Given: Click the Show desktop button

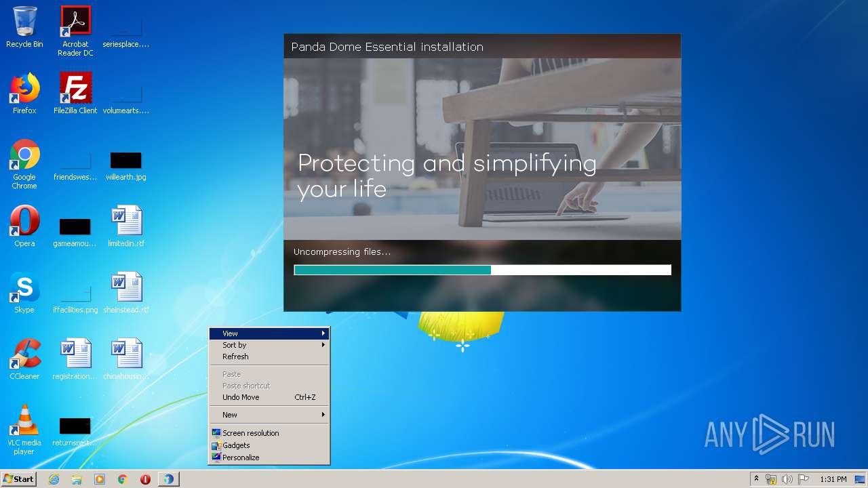Looking at the screenshot, I should coord(861,479).
